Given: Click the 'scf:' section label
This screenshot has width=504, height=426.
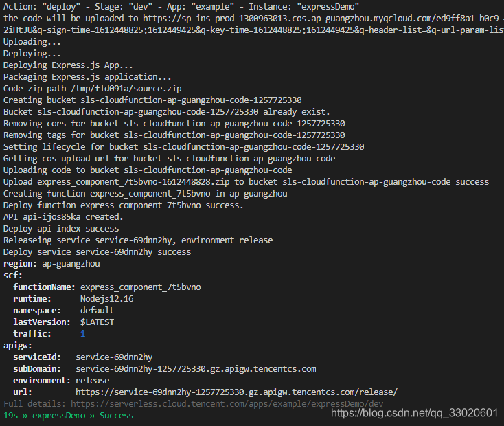Looking at the screenshot, I should [x=13, y=275].
